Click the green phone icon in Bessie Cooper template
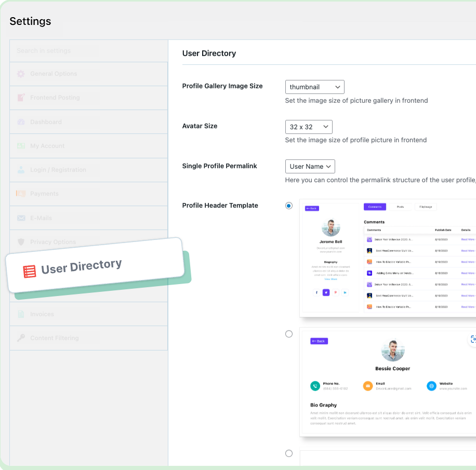 click(x=315, y=386)
